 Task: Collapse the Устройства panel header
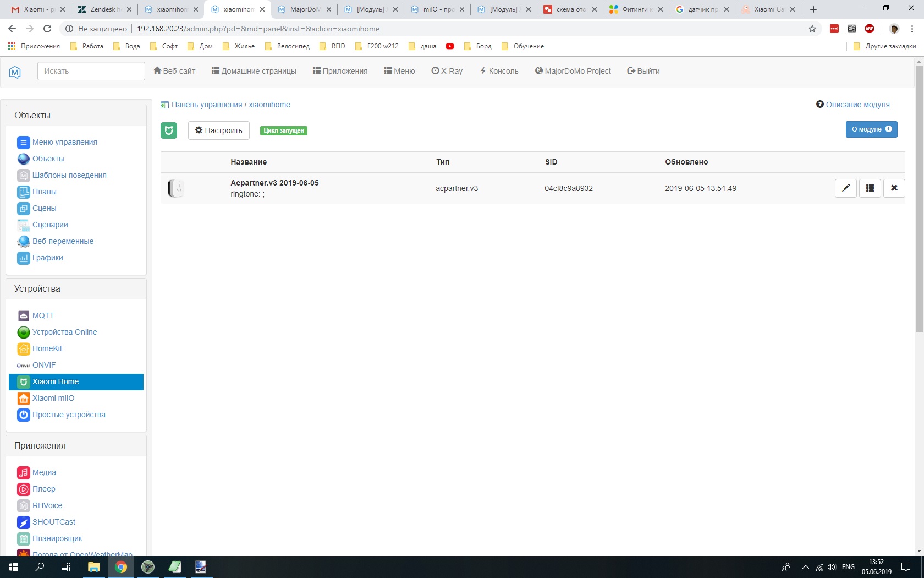click(x=76, y=289)
